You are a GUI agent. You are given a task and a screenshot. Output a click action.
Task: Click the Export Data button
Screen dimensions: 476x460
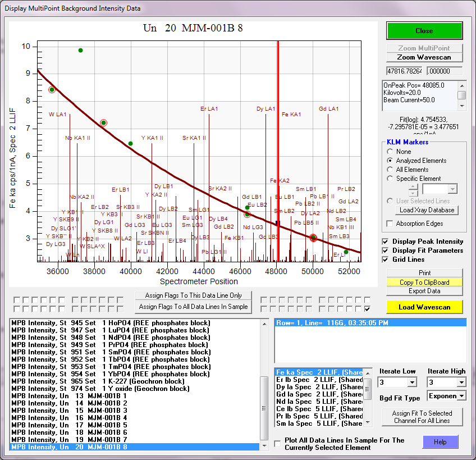(x=424, y=291)
